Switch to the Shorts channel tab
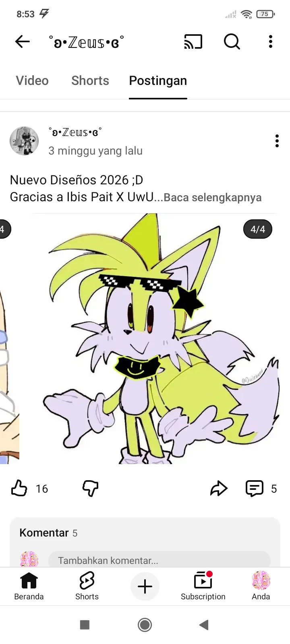The image size is (290, 644). pyautogui.click(x=90, y=80)
